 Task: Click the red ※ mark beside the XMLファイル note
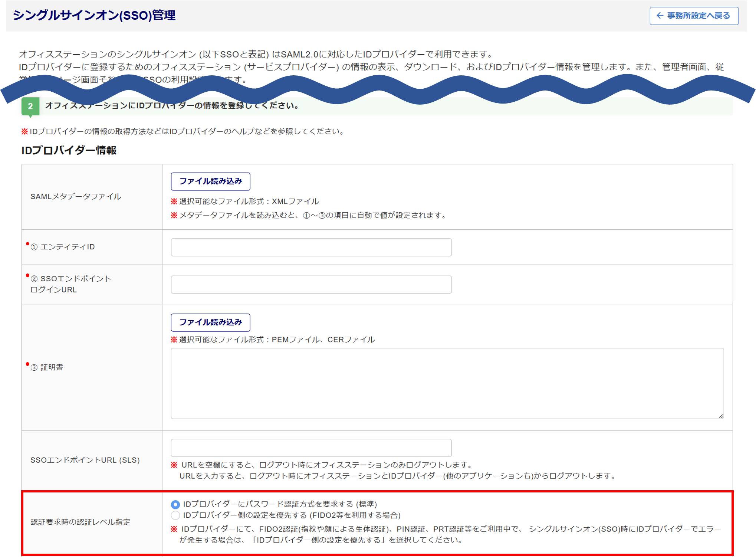174,201
